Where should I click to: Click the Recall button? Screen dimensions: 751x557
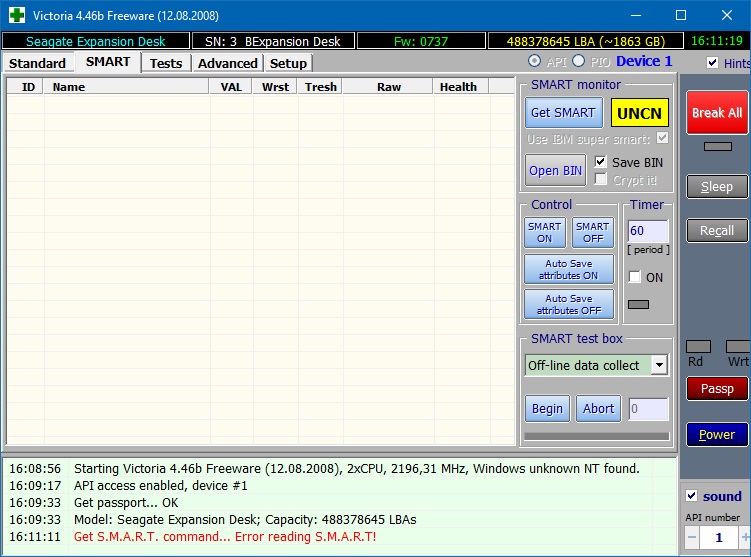tap(717, 230)
